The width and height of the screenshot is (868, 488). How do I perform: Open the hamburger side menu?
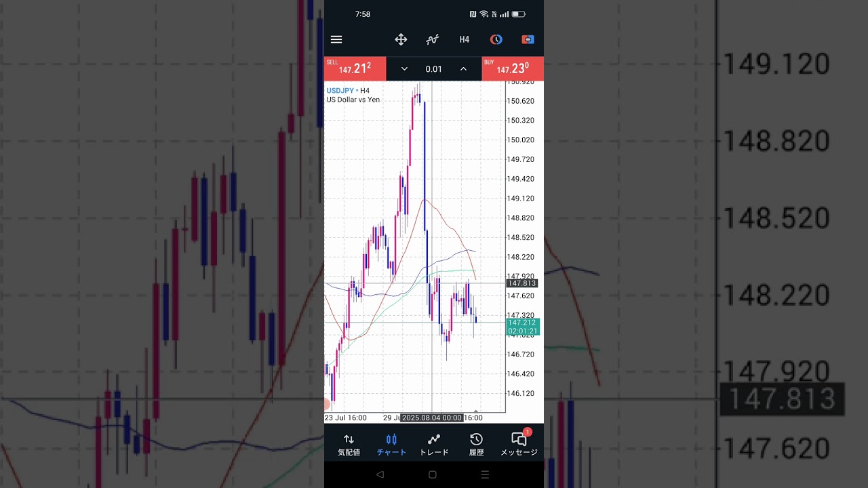point(336,39)
